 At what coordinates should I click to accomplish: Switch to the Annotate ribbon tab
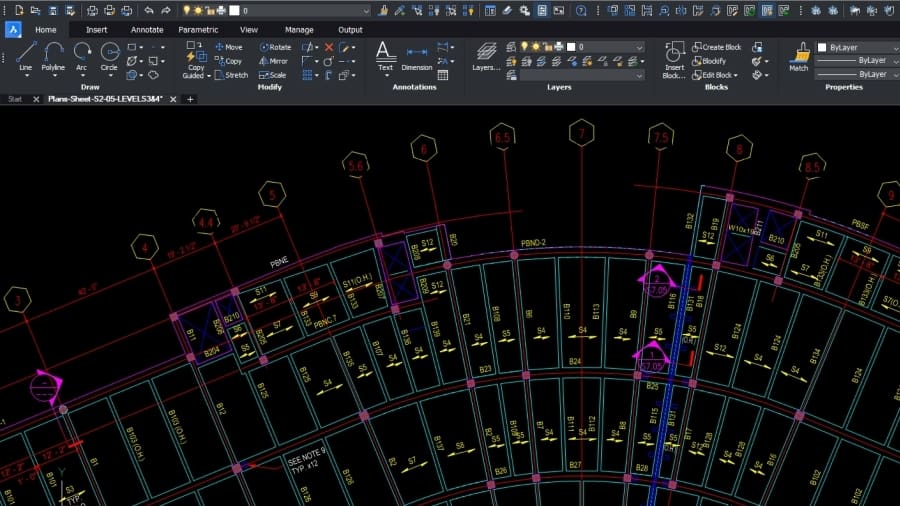point(147,30)
